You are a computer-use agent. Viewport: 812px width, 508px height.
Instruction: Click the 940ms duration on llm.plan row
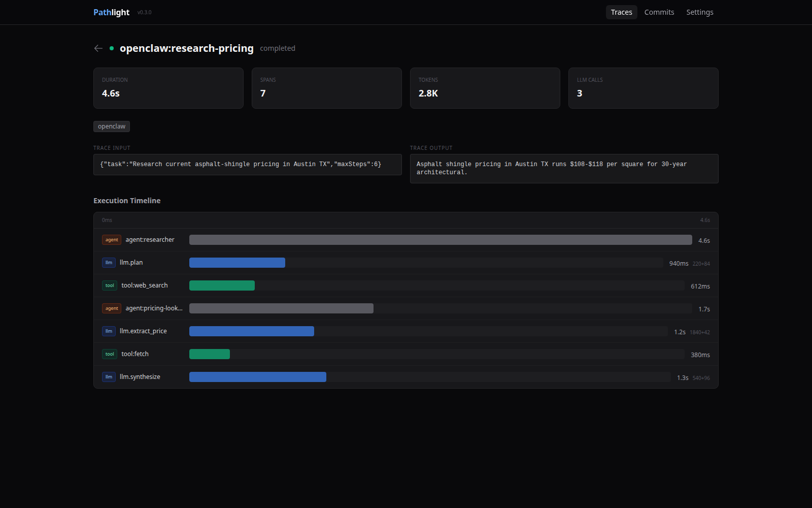[679, 264]
